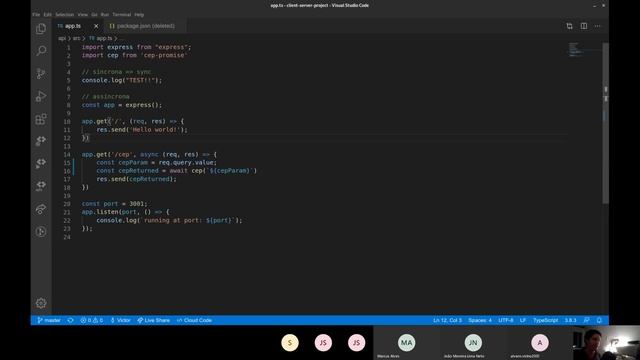
Task: Split the editor to the right
Action: (x=584, y=26)
